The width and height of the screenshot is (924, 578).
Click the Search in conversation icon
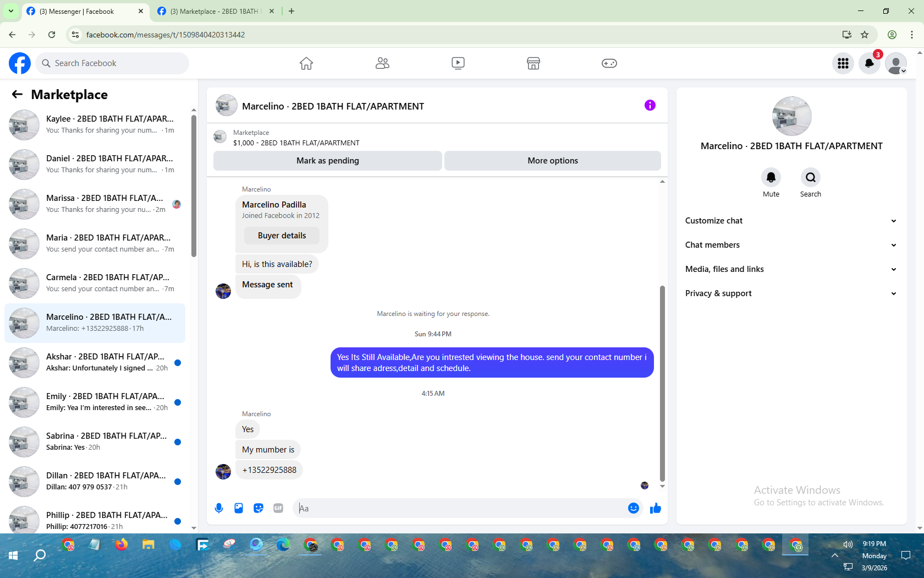click(x=811, y=177)
